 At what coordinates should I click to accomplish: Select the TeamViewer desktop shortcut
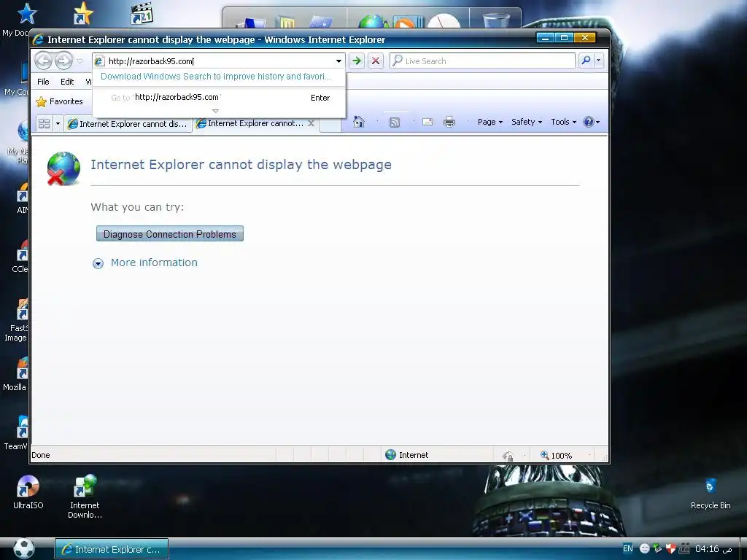[x=16, y=433]
